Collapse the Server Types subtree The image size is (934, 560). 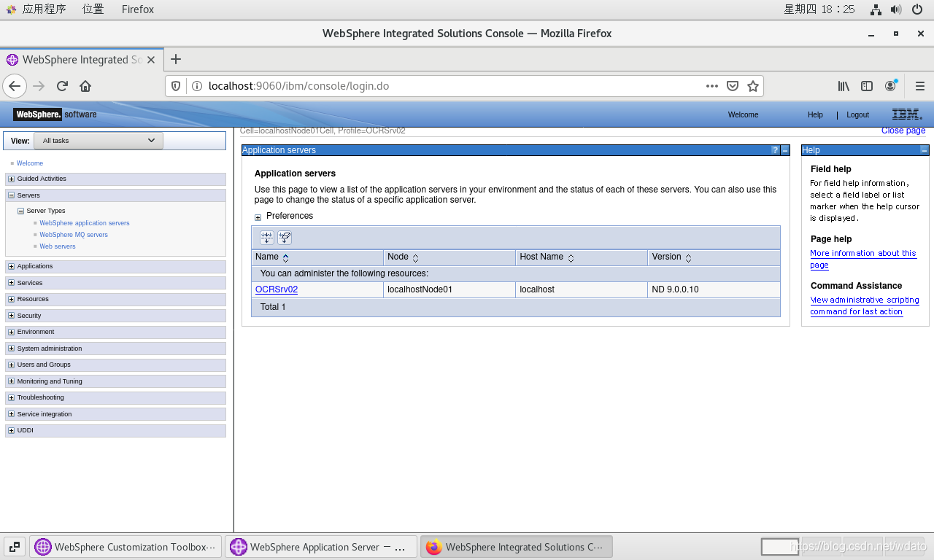[21, 211]
